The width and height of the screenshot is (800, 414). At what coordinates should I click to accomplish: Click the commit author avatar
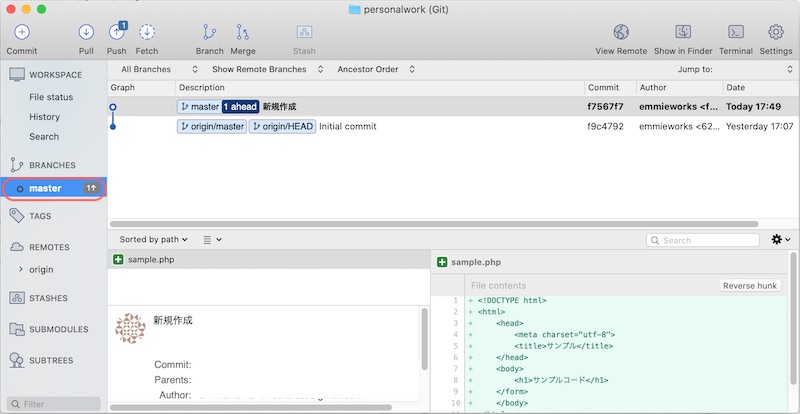click(x=130, y=328)
